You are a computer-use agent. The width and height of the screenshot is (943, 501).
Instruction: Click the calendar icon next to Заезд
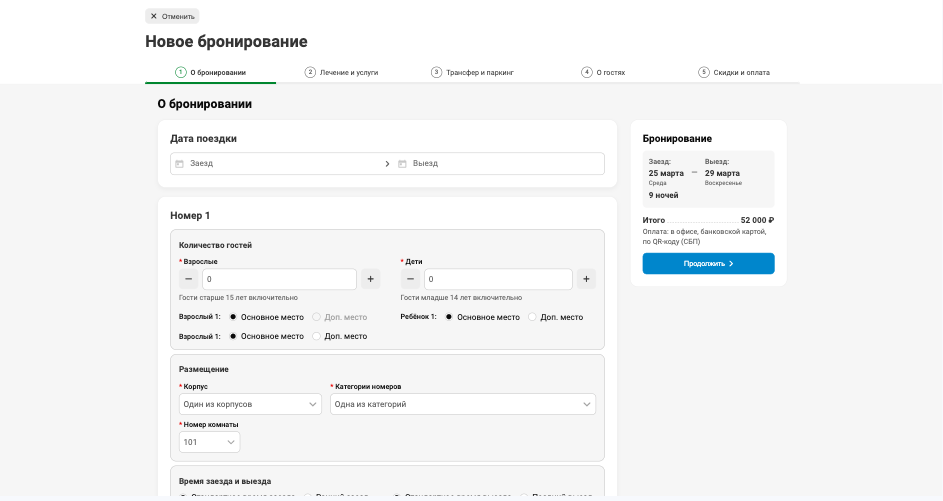(179, 164)
